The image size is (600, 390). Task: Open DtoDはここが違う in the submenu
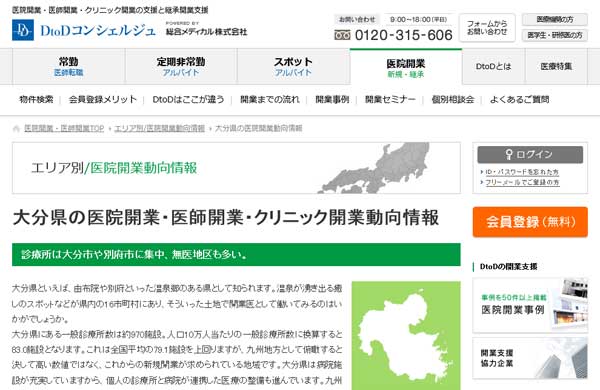[x=188, y=100]
